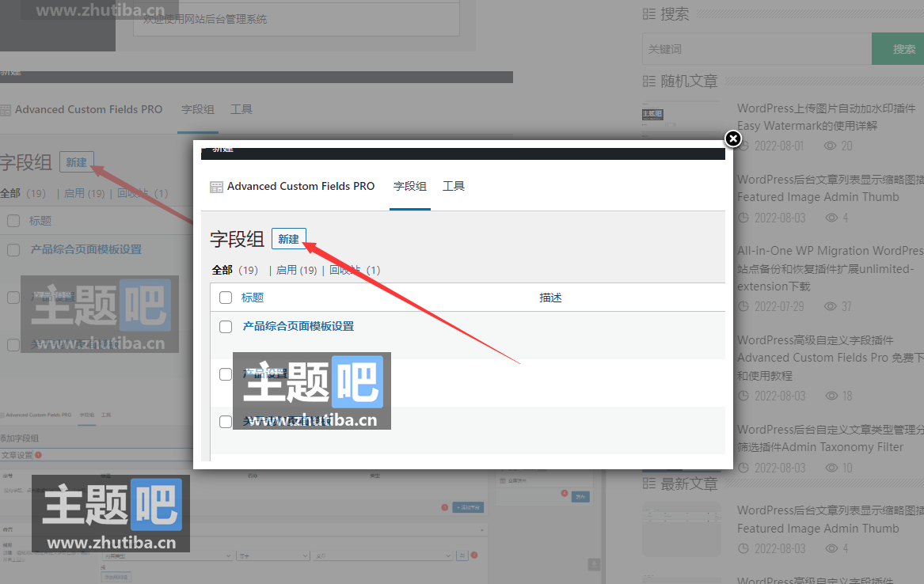Click the 添加字段组 heading in background
Viewport: 924px width, 584px height.
pyautogui.click(x=20, y=438)
